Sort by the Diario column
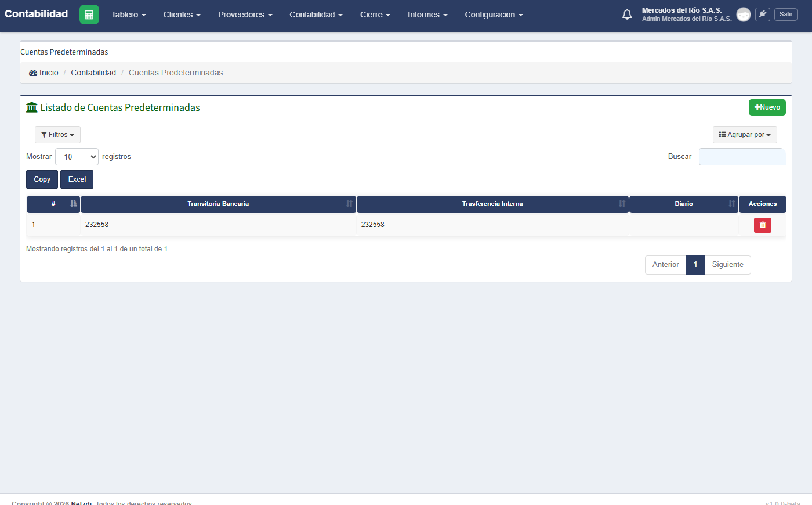The image size is (812, 505). click(684, 204)
